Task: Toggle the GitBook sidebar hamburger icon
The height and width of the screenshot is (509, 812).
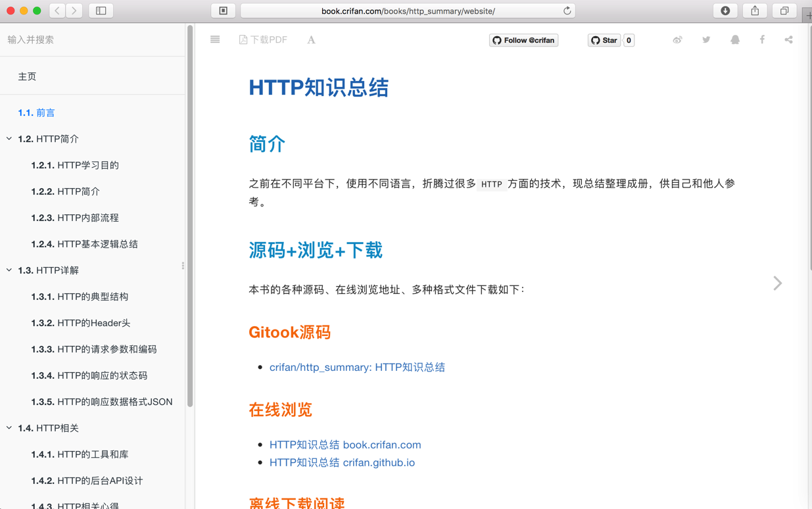Action: click(x=215, y=39)
